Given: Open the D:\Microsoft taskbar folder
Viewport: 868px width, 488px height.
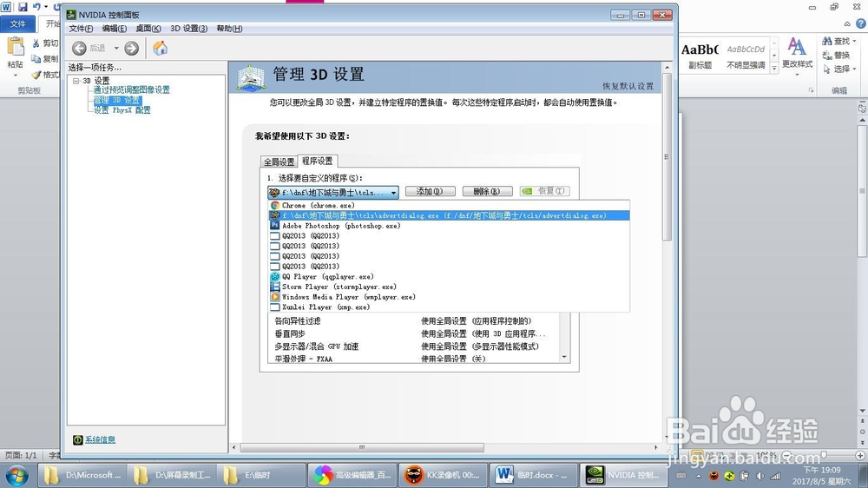Looking at the screenshot, I should (82, 475).
